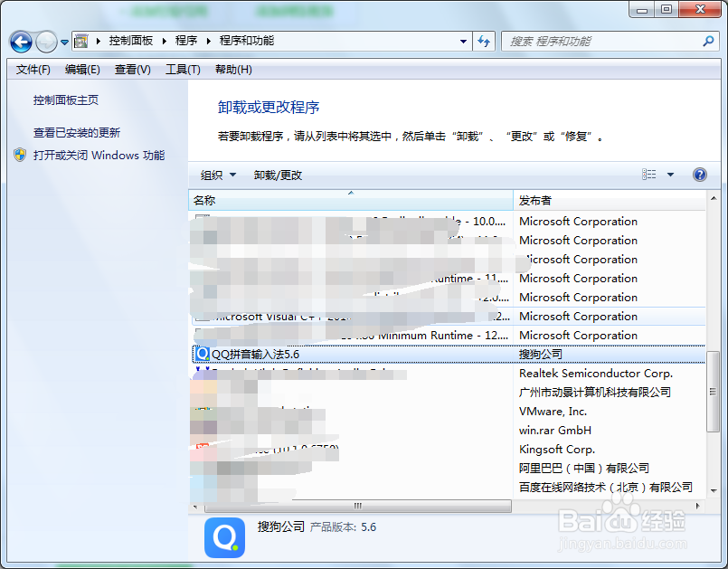
Task: Click 产品版本: 5.6 in the details pane
Action: [343, 527]
